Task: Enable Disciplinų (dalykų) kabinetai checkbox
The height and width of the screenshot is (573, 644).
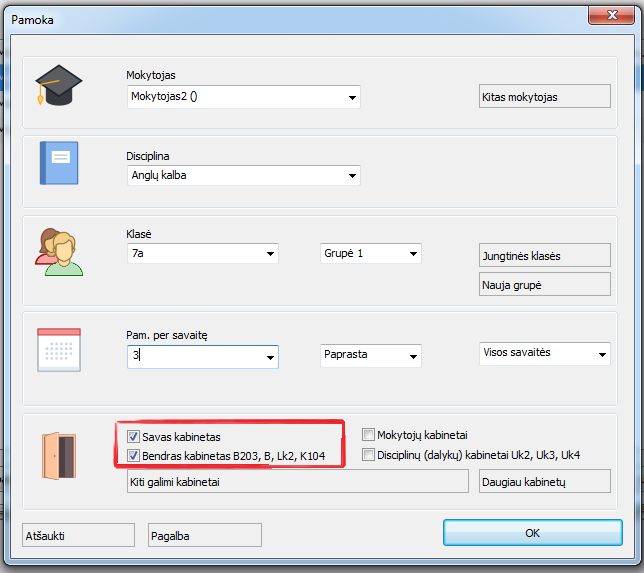Action: (369, 455)
